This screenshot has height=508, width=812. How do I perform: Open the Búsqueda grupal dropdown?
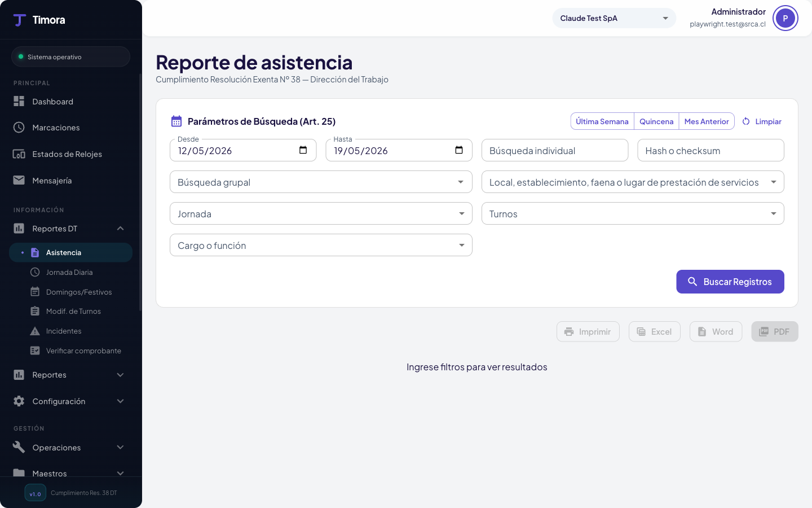pos(321,182)
